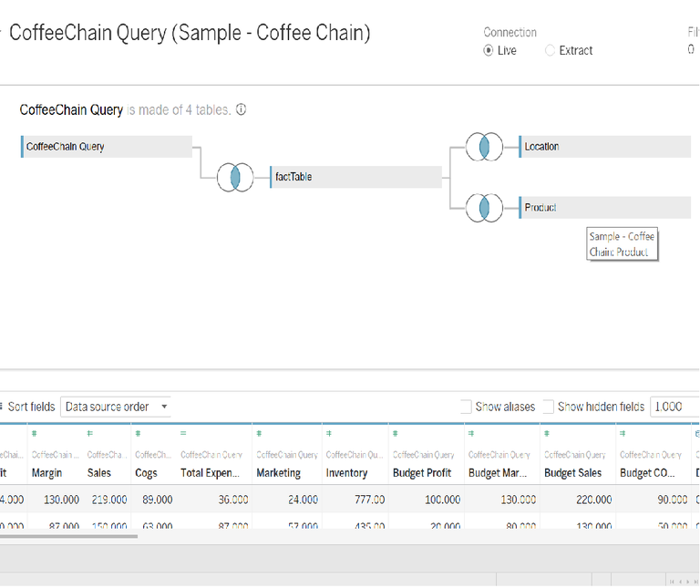Click the number type icon above Margin
The image size is (700, 588).
click(x=35, y=434)
